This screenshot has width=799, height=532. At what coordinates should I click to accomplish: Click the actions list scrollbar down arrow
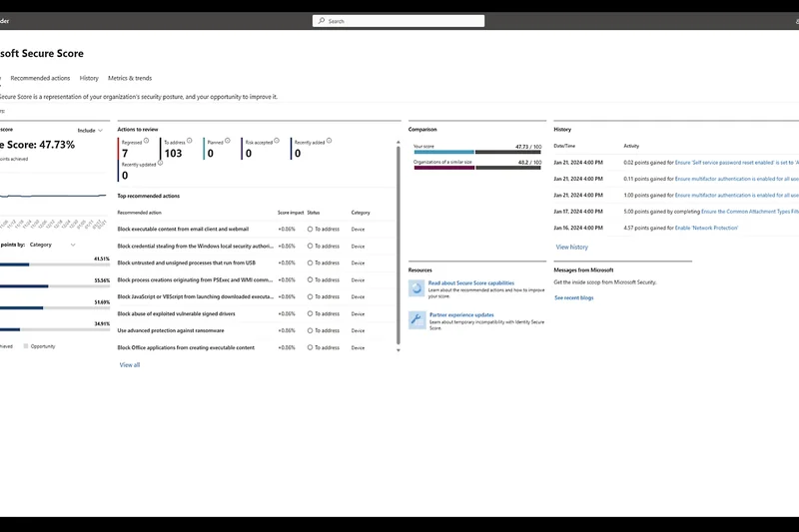[398, 350]
